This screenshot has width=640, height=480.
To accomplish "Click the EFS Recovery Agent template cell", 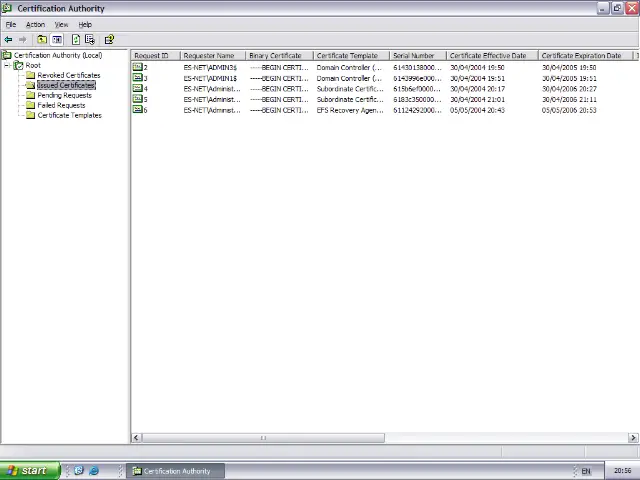I will pos(350,110).
